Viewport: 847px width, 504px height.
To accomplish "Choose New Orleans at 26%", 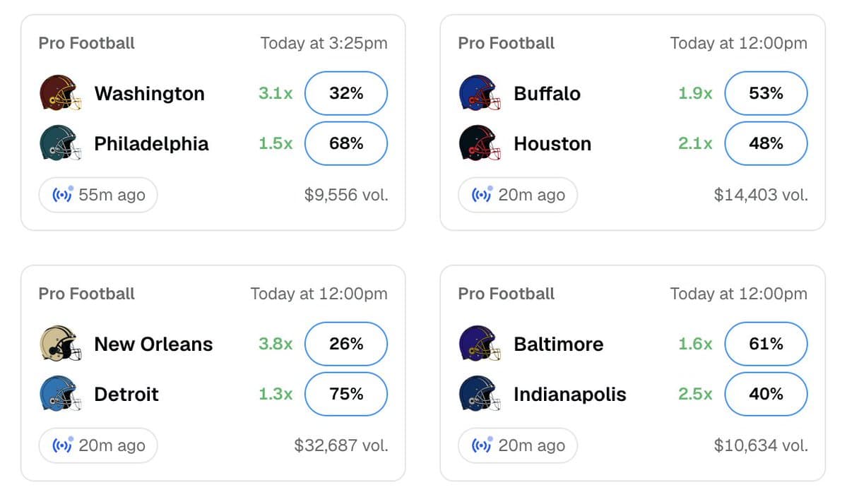I will point(346,344).
